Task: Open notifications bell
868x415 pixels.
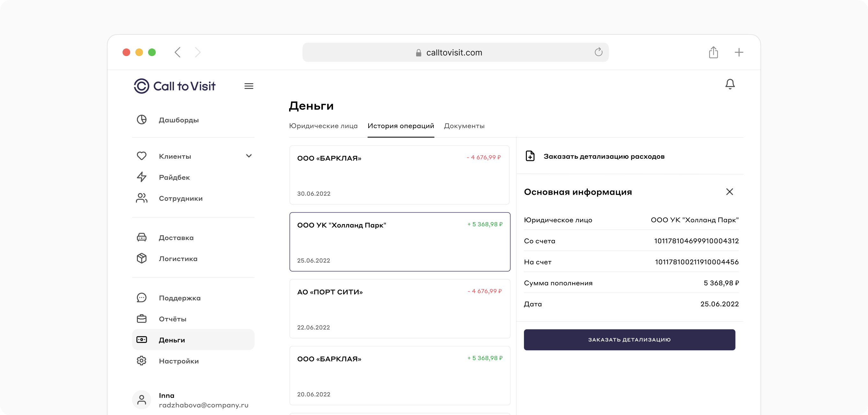Action: pyautogui.click(x=730, y=84)
